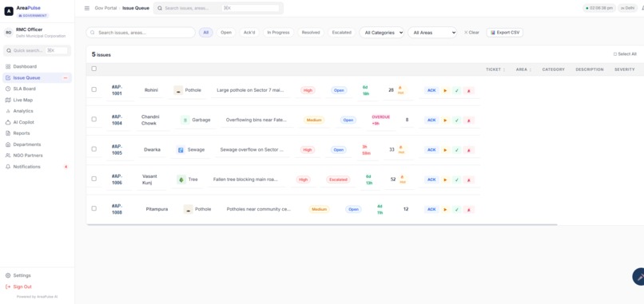Focus the top bar search box
The width and height of the screenshot is (644, 304).
pos(218,8)
